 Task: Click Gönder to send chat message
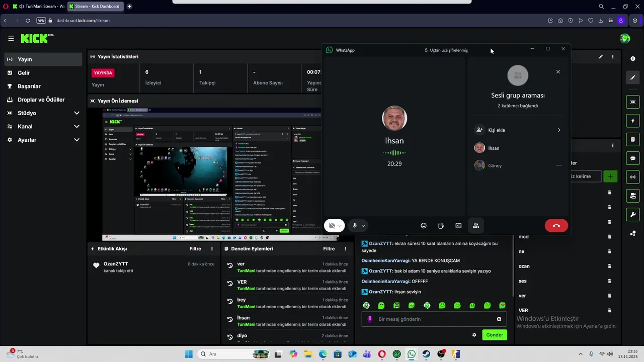click(x=495, y=335)
